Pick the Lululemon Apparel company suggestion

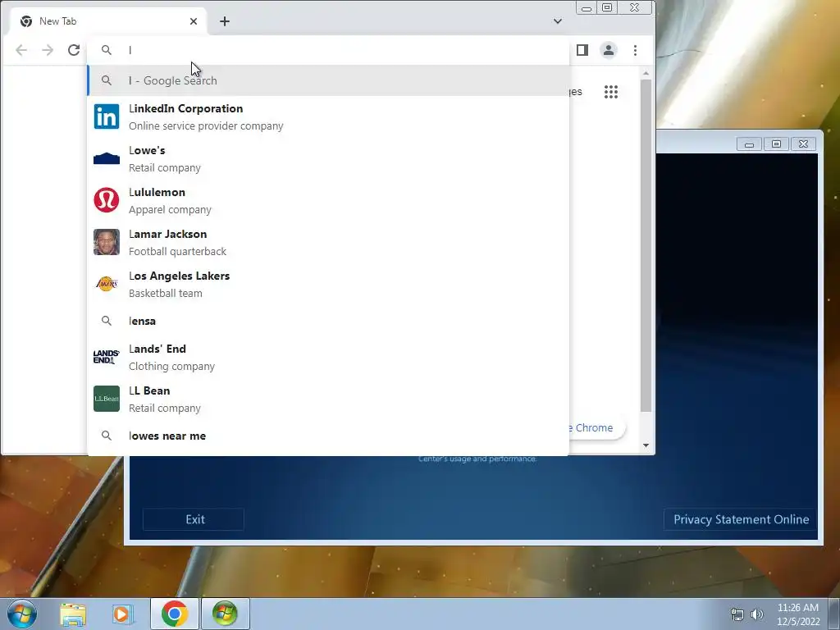pyautogui.click(x=328, y=200)
